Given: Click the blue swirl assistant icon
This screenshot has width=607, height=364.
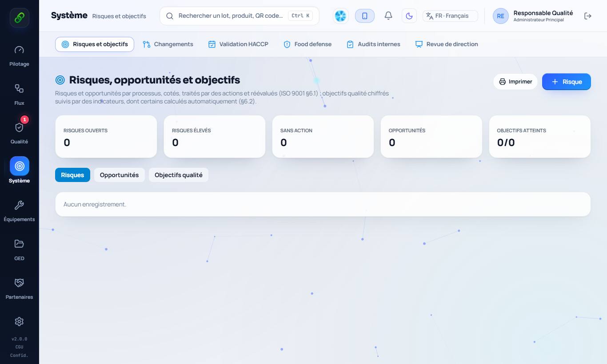Looking at the screenshot, I should (x=340, y=16).
